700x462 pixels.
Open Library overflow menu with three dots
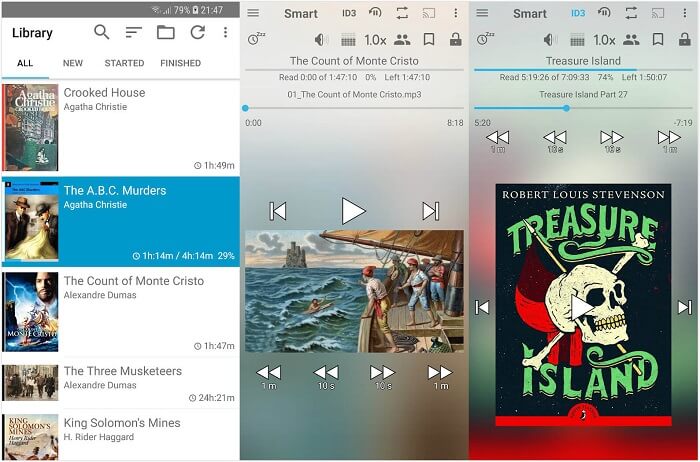225,33
